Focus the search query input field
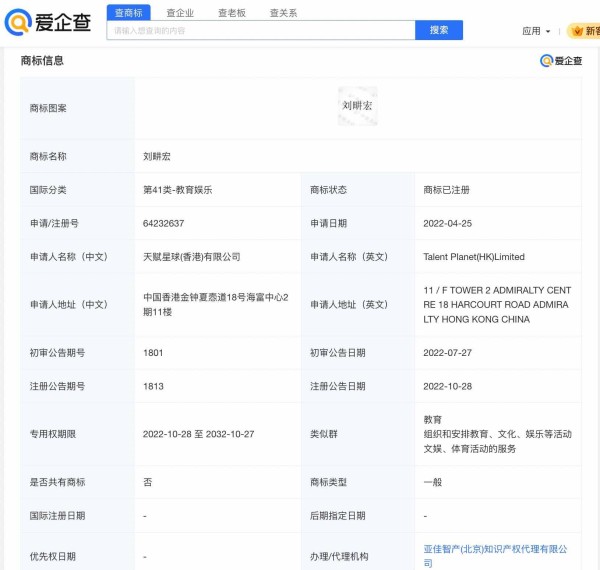Screen dimensions: 600x570 (x=261, y=30)
